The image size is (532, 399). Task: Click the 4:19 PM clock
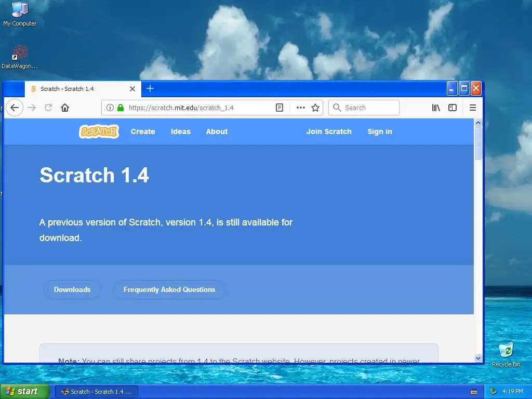tap(513, 392)
